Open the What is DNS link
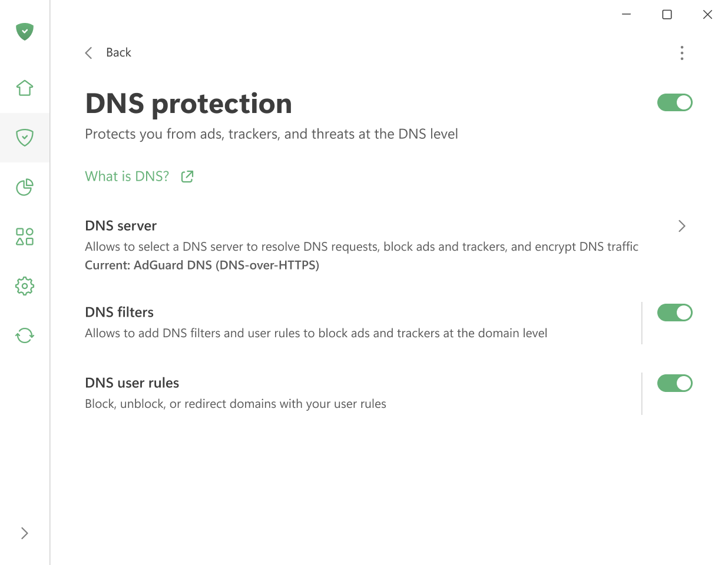This screenshot has height=565, width=728. pyautogui.click(x=126, y=176)
